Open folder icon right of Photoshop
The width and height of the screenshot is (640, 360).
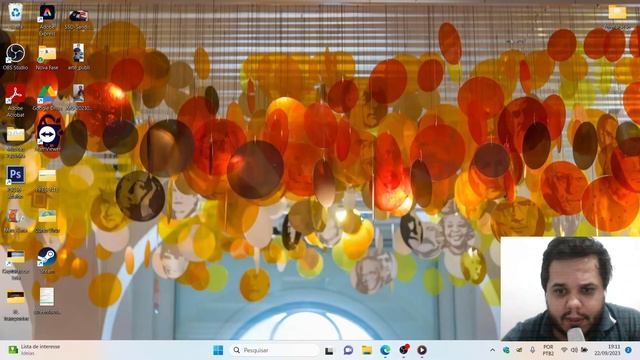pyautogui.click(x=47, y=176)
